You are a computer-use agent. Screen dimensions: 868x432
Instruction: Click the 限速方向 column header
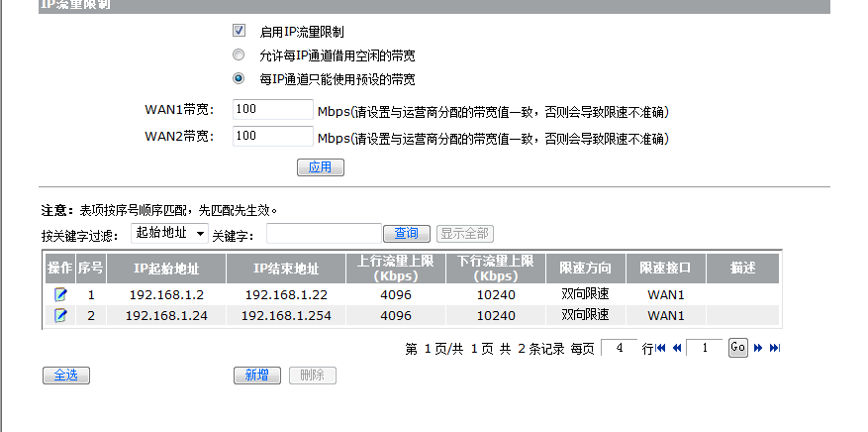pos(586,269)
